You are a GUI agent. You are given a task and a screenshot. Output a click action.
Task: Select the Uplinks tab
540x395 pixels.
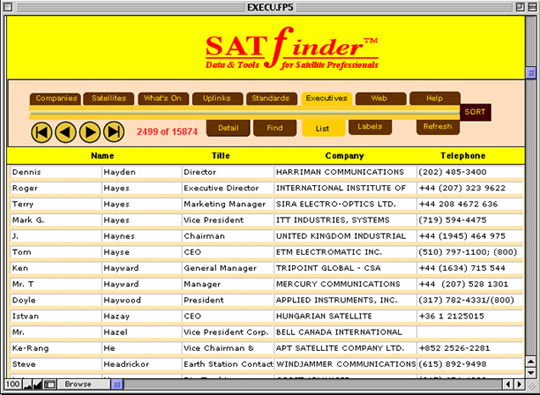click(217, 98)
